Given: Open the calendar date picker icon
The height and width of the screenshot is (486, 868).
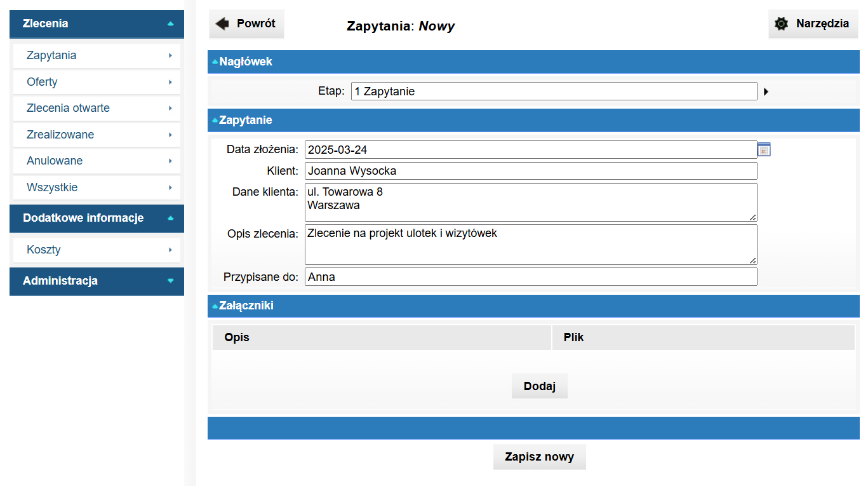Looking at the screenshot, I should click(x=764, y=149).
